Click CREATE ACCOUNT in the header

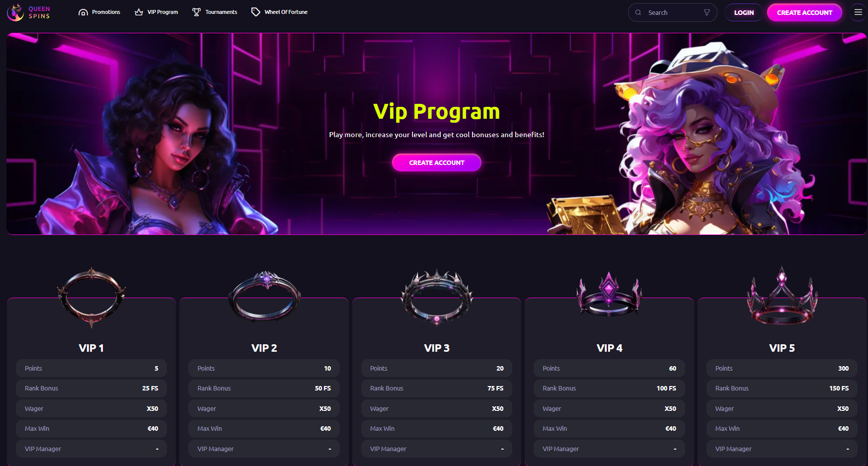click(804, 12)
